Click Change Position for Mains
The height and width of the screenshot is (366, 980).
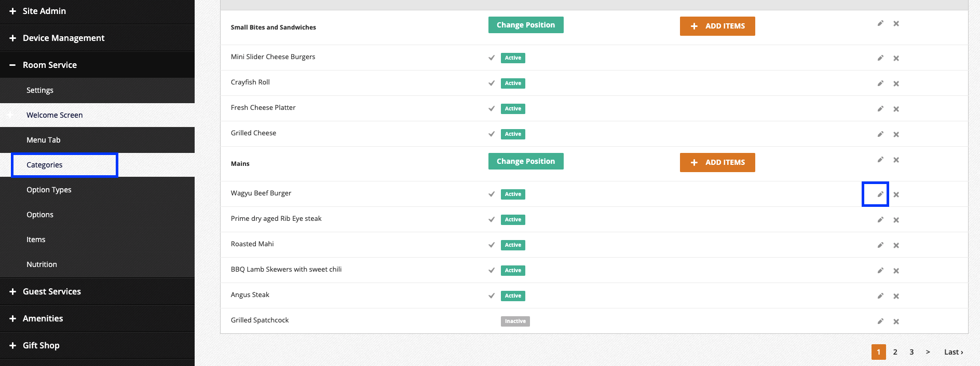click(x=525, y=161)
